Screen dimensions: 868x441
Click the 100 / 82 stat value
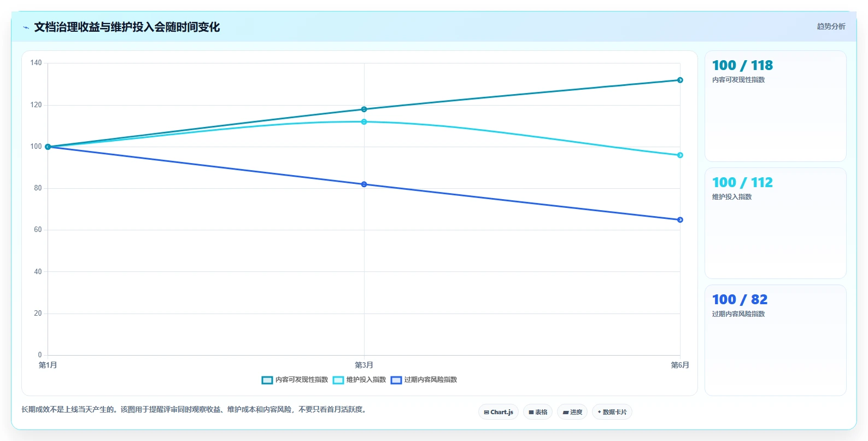click(x=740, y=300)
